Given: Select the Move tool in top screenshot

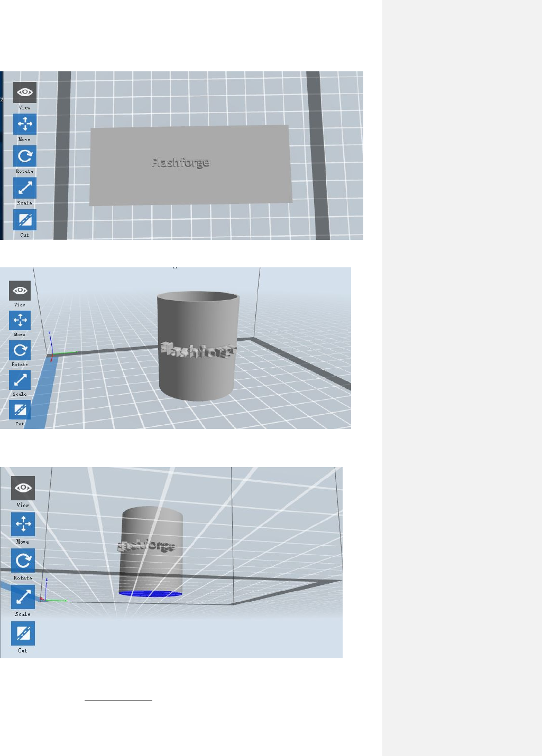Looking at the screenshot, I should tap(25, 125).
